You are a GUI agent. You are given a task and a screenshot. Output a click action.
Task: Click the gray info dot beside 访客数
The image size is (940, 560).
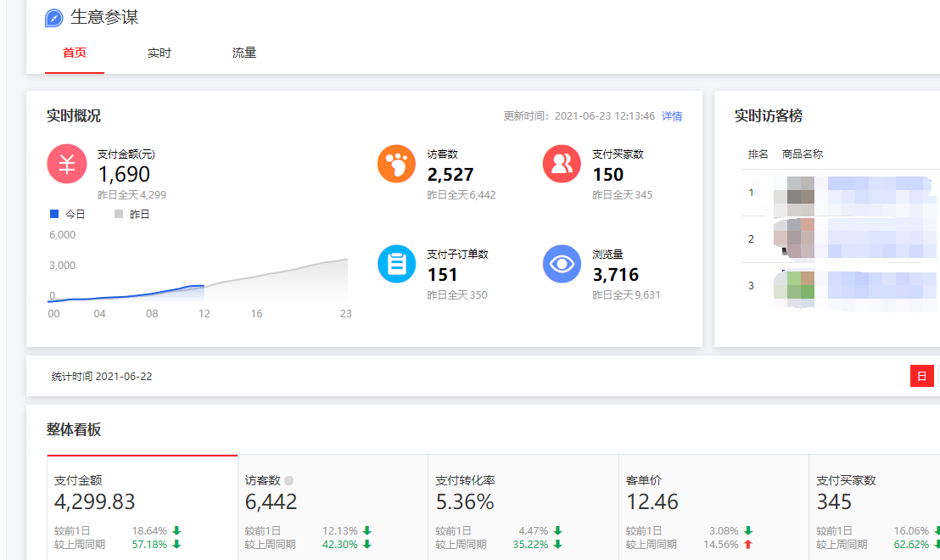[289, 480]
